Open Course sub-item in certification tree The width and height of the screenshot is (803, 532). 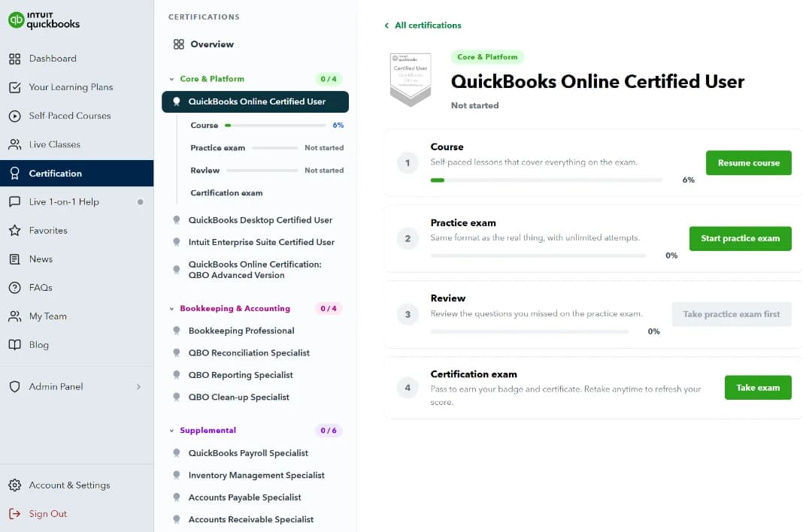pyautogui.click(x=267, y=125)
